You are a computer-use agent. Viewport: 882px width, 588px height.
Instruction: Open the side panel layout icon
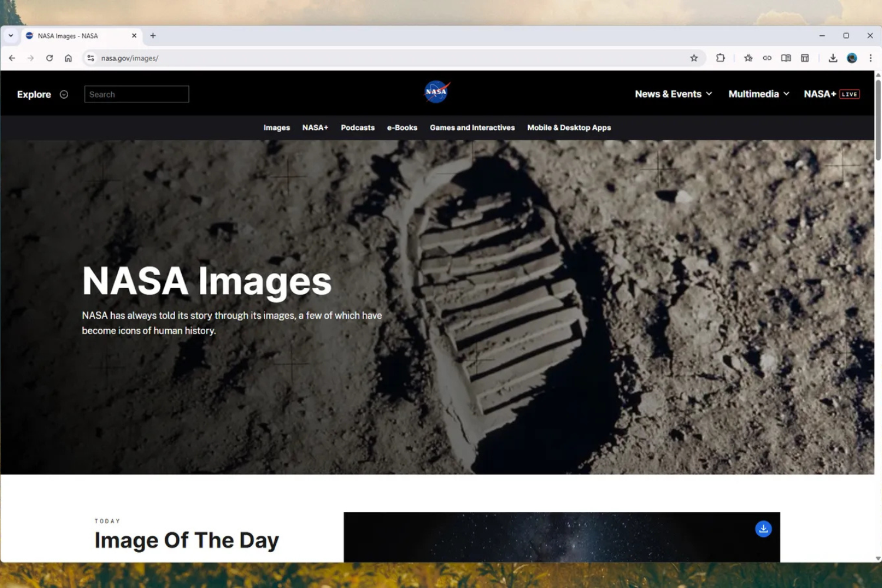(805, 58)
